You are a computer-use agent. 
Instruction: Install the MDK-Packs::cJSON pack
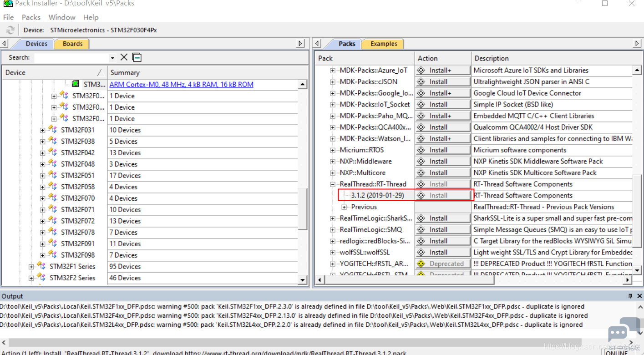[x=443, y=82]
